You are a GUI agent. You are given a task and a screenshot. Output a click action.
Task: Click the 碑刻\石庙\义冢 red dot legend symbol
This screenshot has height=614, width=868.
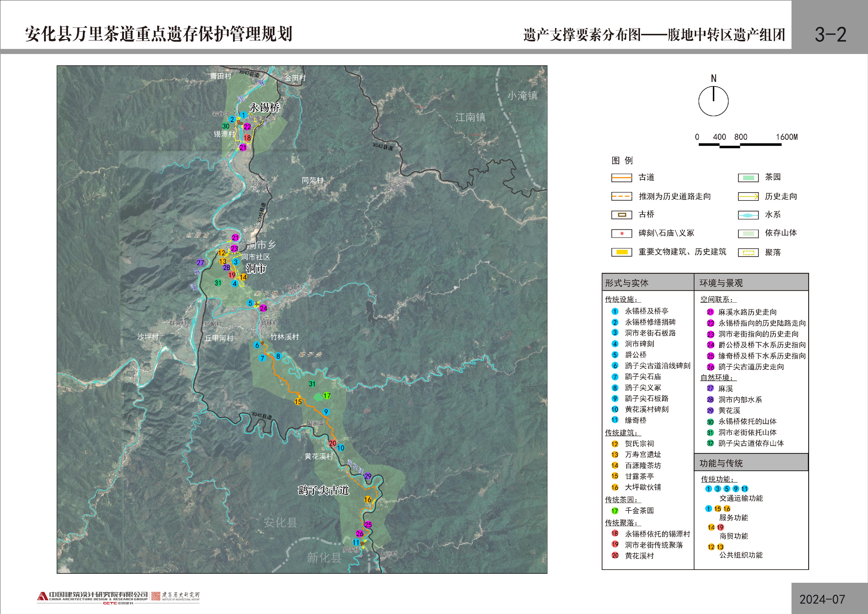tap(622, 233)
